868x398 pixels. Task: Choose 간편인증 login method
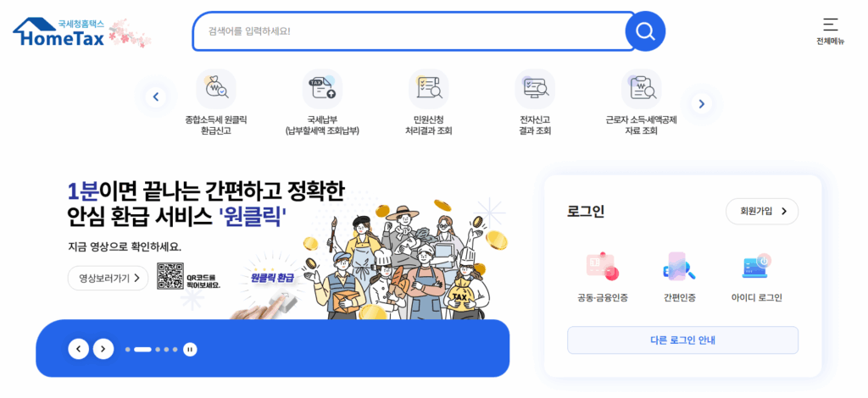[x=680, y=277]
